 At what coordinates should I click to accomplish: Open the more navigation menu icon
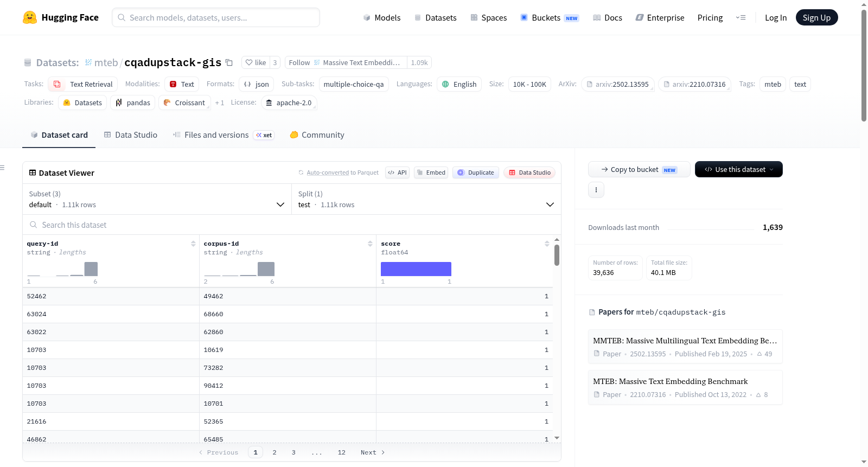tap(741, 17)
